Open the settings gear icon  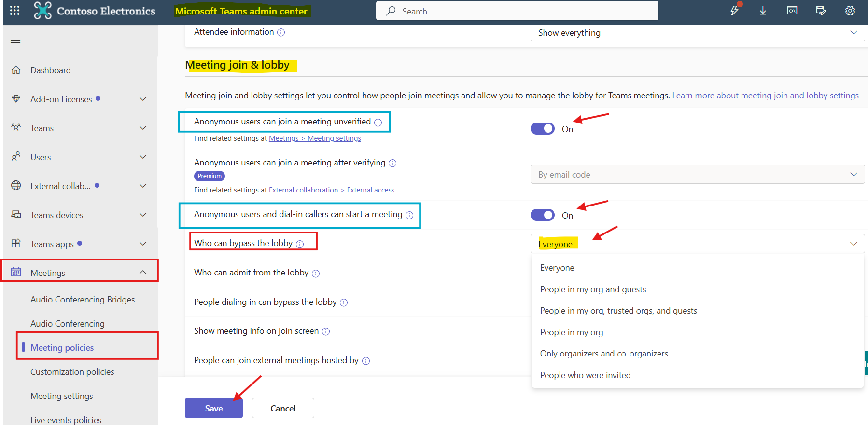coord(850,11)
